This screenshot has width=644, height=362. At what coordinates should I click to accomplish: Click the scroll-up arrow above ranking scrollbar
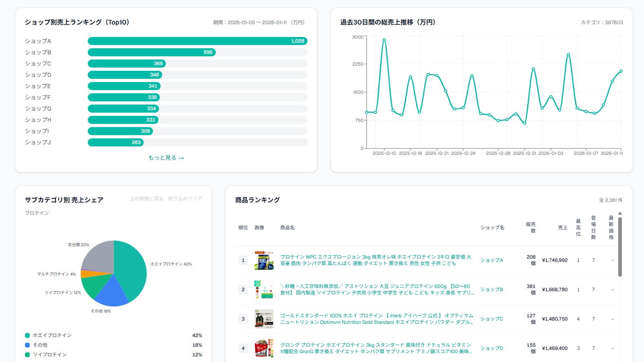click(x=620, y=214)
